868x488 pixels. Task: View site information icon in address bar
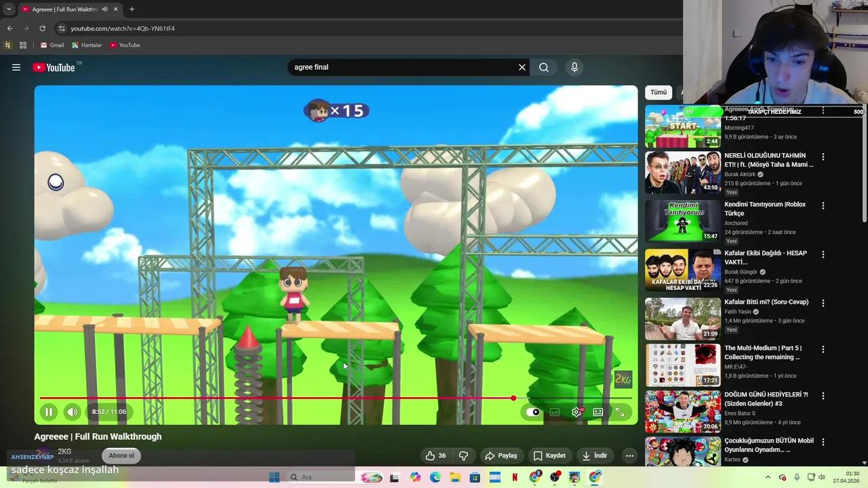coord(61,28)
